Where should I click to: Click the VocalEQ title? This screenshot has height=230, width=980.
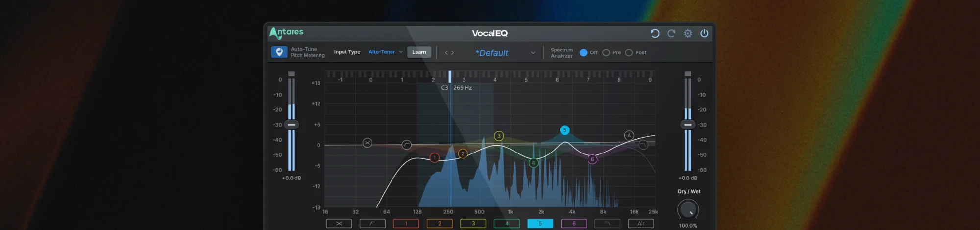click(x=490, y=33)
